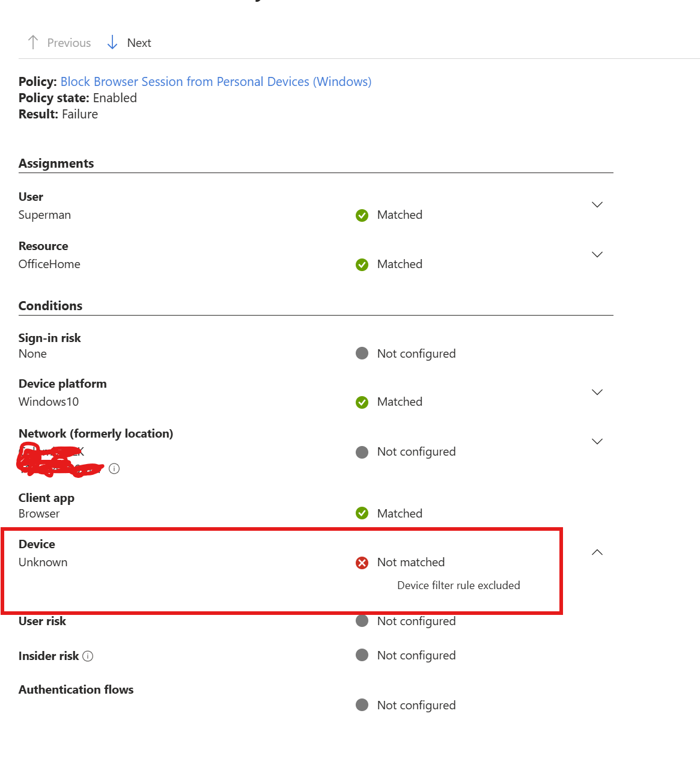Click the 'Result: Failure' text
The width and height of the screenshot is (700, 767).
point(58,114)
